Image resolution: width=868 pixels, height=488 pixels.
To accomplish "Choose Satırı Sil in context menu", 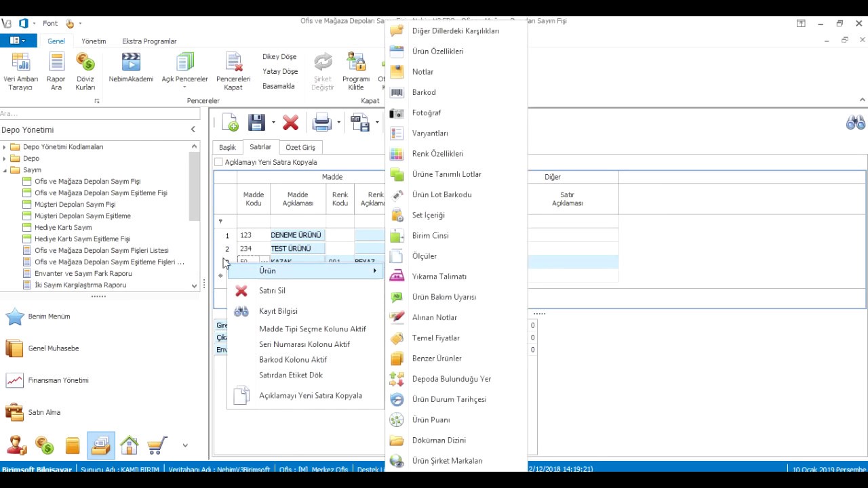I will point(272,291).
